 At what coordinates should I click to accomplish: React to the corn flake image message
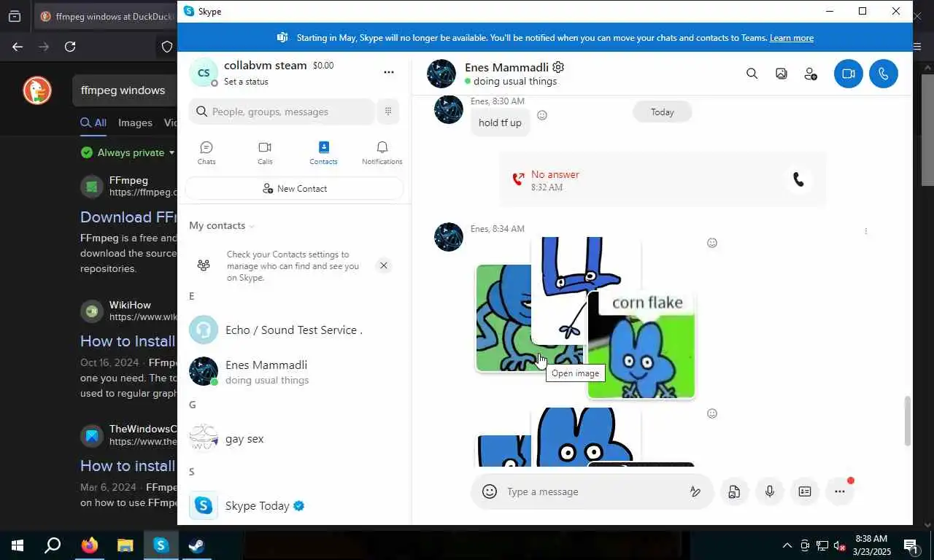(712, 243)
